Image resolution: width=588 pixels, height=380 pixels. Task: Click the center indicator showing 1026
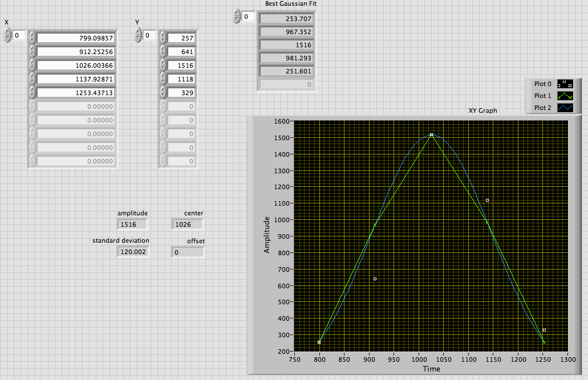(188, 224)
